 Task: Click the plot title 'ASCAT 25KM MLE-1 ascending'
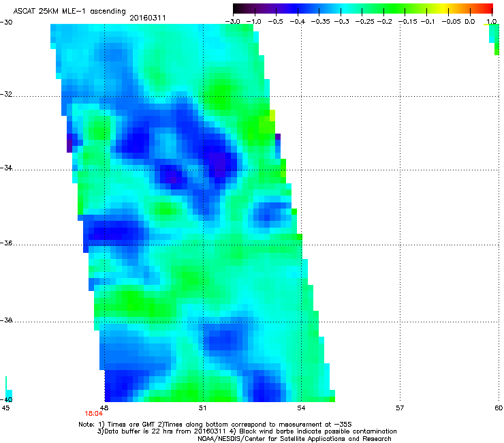pyautogui.click(x=69, y=11)
